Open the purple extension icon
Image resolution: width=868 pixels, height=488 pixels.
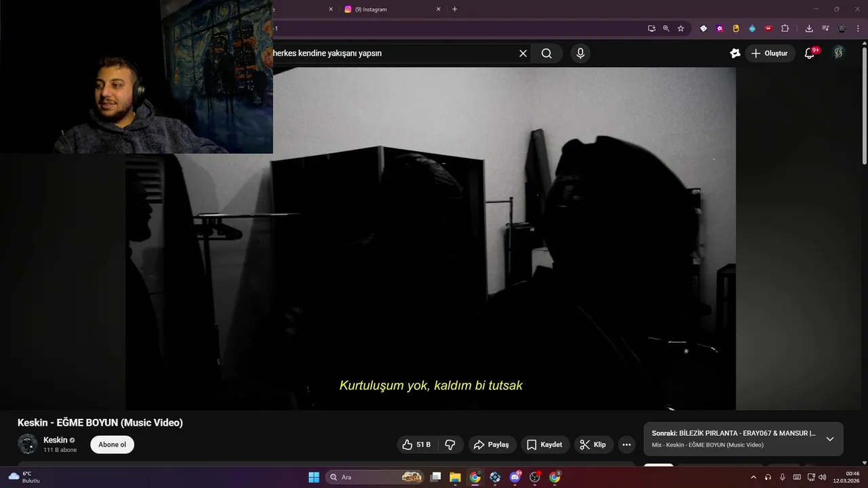pos(719,28)
